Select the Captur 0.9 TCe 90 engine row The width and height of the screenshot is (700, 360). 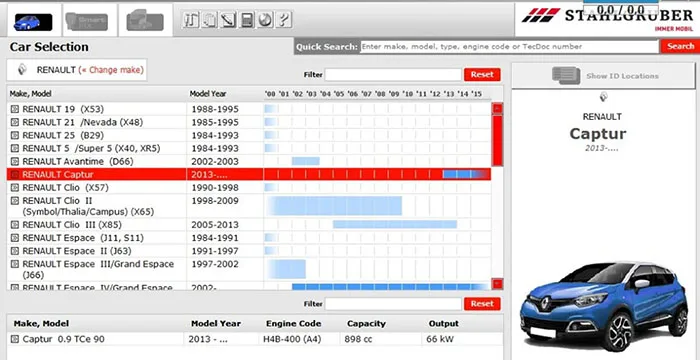coord(255,339)
